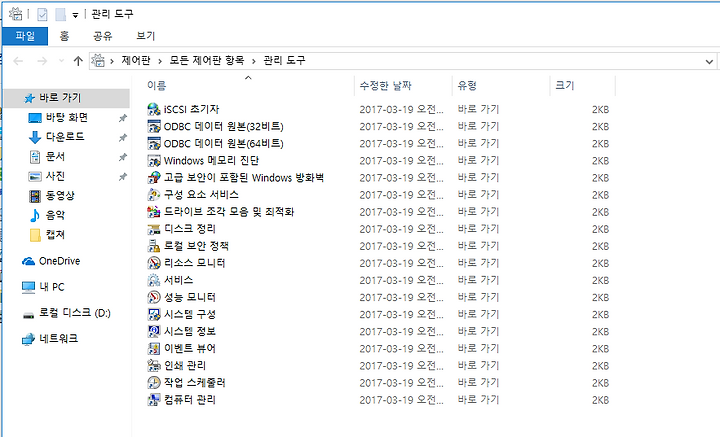The height and width of the screenshot is (437, 720).
Task: Open the 파일 menu tab
Action: tap(25, 36)
